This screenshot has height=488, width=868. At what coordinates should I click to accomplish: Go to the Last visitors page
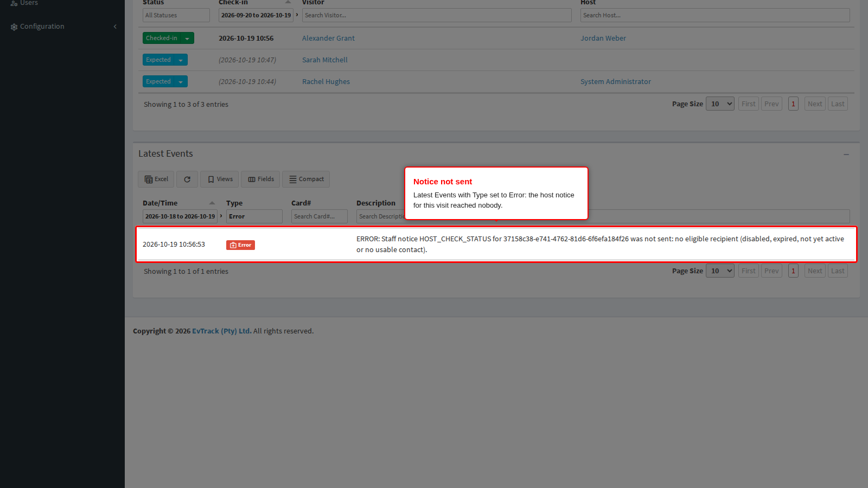(838, 104)
